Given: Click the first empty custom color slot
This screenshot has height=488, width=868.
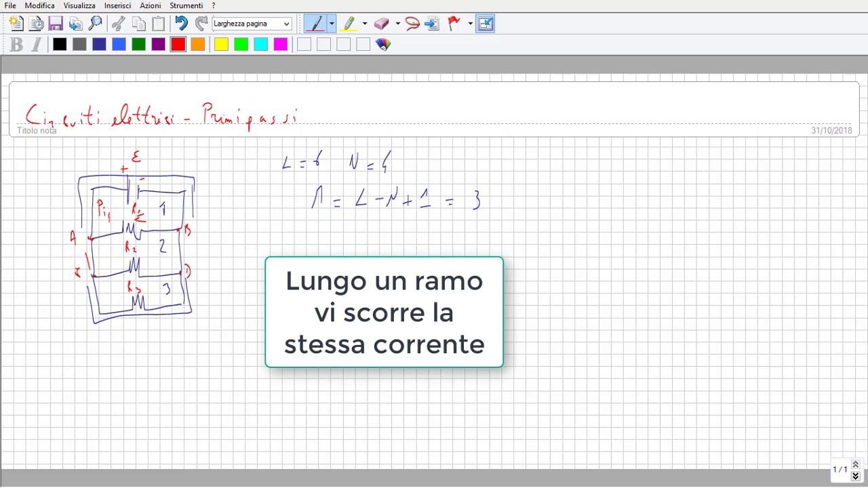Looking at the screenshot, I should click(x=304, y=45).
